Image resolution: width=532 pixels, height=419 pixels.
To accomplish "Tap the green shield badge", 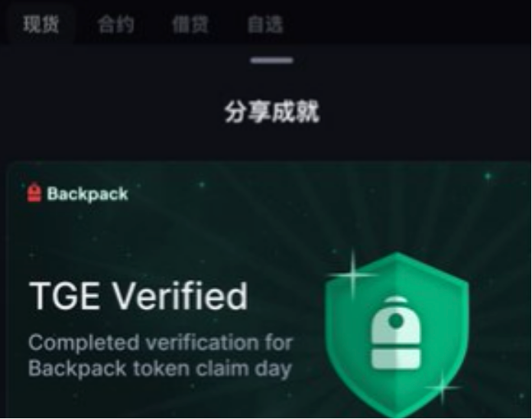I will coord(397,334).
